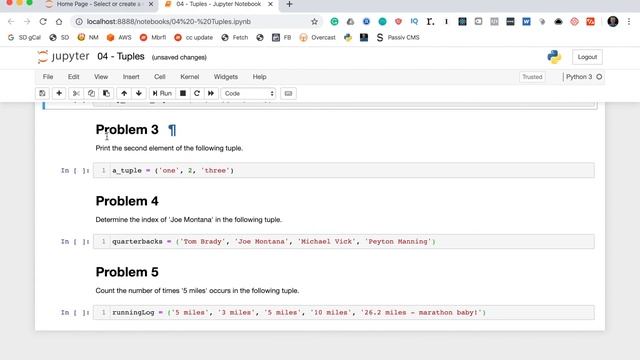The width and height of the screenshot is (640, 360).
Task: Open the cc update bookmark
Action: click(x=193, y=38)
